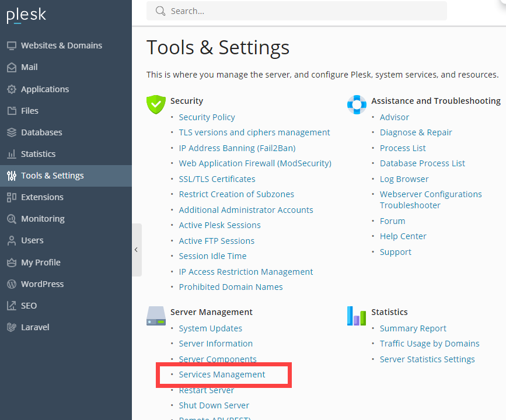Click the Statistics bar chart sidebar icon
This screenshot has width=506, height=420.
(12, 154)
